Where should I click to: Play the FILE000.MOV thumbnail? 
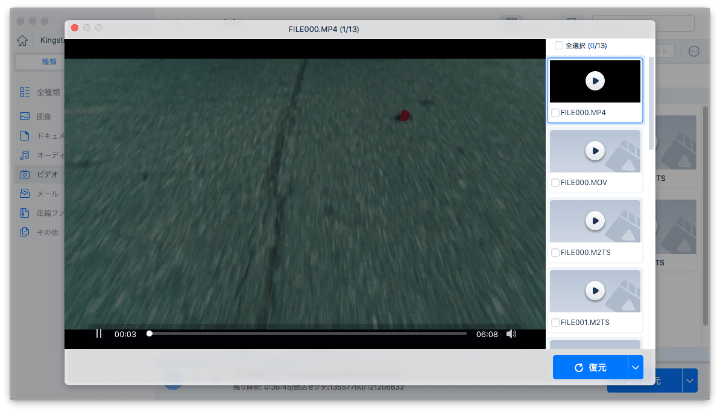click(x=595, y=151)
